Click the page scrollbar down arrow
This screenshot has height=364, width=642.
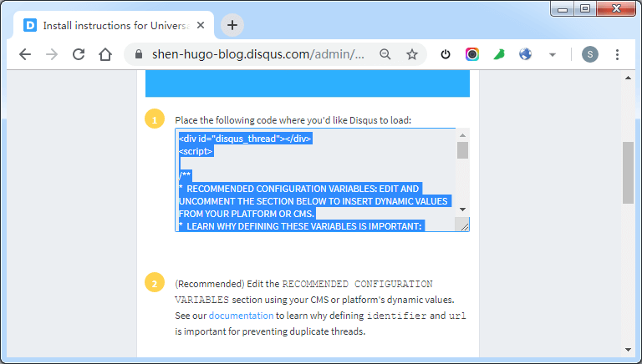tap(628, 350)
